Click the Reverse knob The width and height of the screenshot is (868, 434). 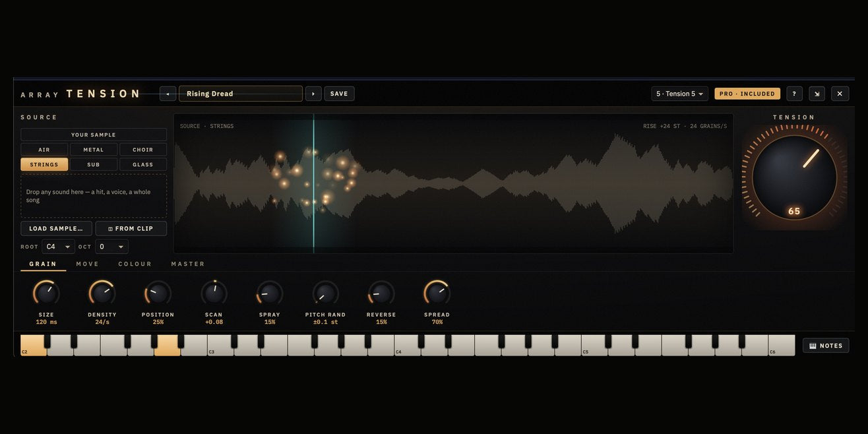point(381,293)
